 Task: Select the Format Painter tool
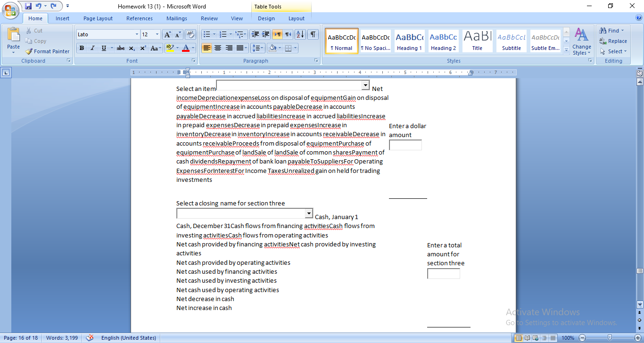tap(47, 51)
